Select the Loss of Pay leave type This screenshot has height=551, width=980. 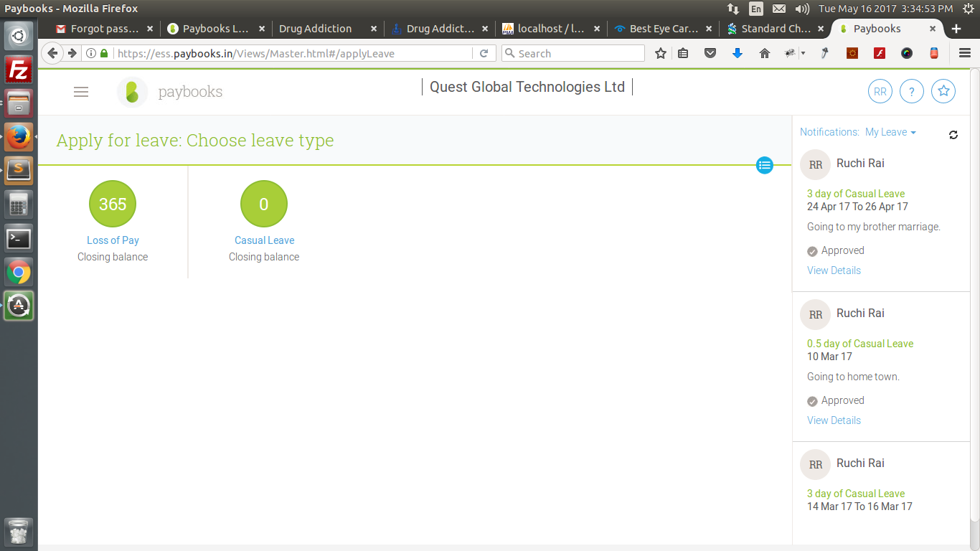click(x=113, y=240)
